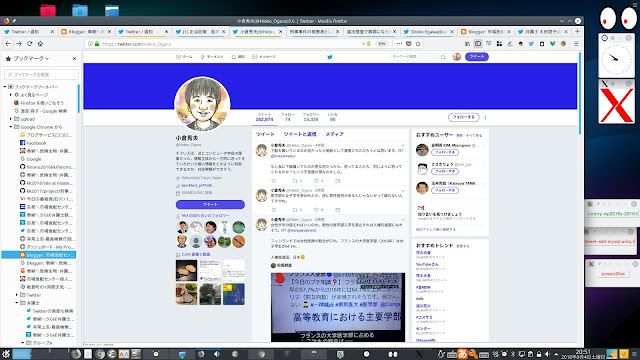
Task: Collapse the ブックマークツールバー tree folder
Action: pos(5,87)
